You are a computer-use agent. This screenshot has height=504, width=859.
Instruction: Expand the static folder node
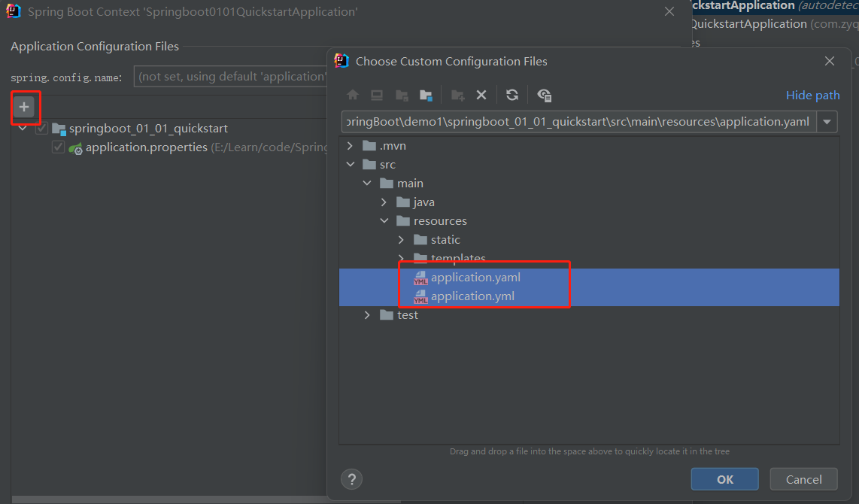pos(401,240)
